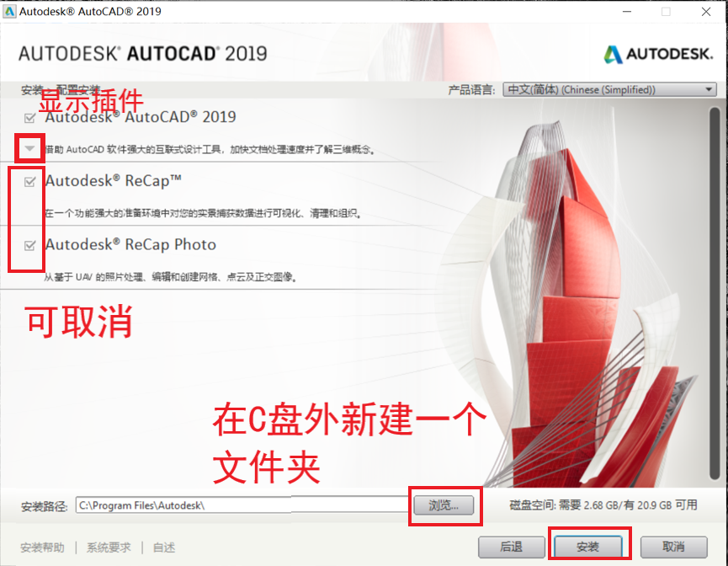Image resolution: width=728 pixels, height=566 pixels.
Task: Open the 自述 readme link
Action: pyautogui.click(x=164, y=547)
